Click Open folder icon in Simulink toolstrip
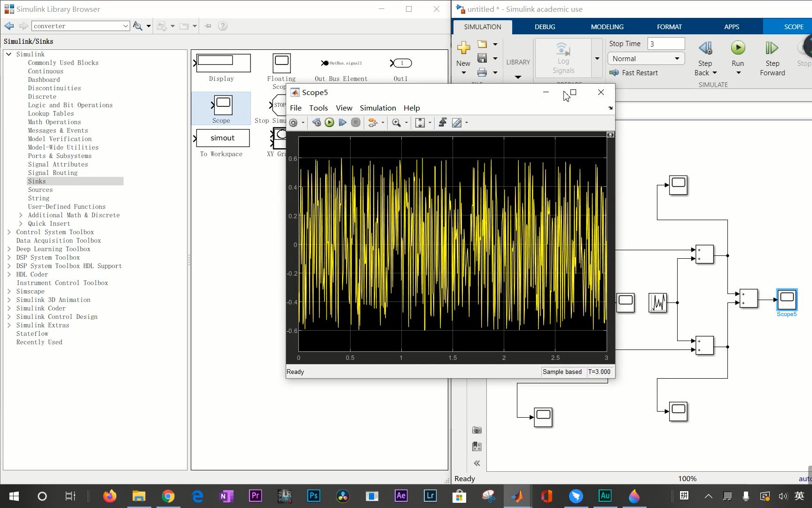Viewport: 812px width, 508px height. tap(482, 44)
